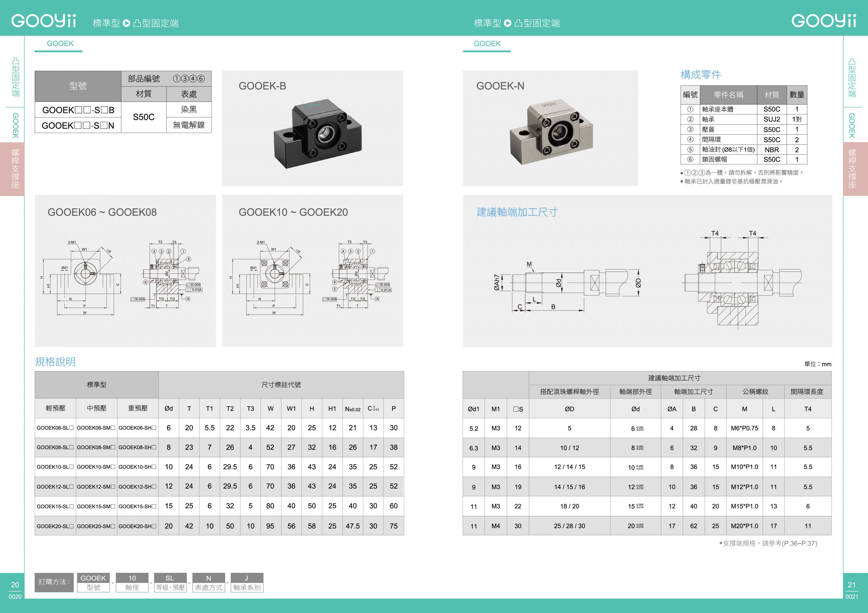The height and width of the screenshot is (613, 868).
Task: Click the play arrow icon in the left header
Action: [x=127, y=23]
